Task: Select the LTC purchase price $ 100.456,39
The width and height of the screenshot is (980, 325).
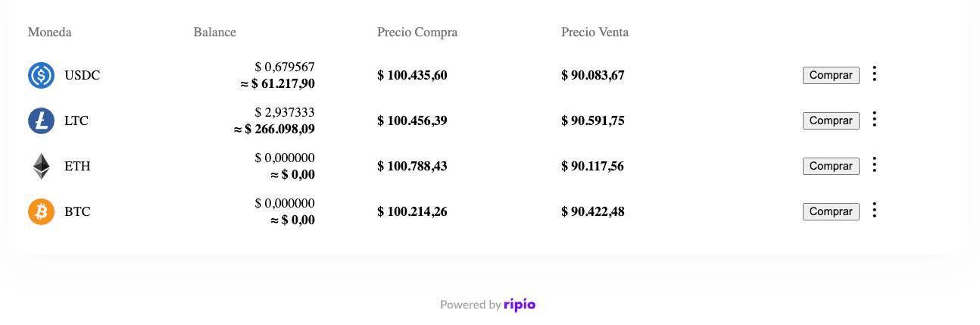Action: pos(412,120)
